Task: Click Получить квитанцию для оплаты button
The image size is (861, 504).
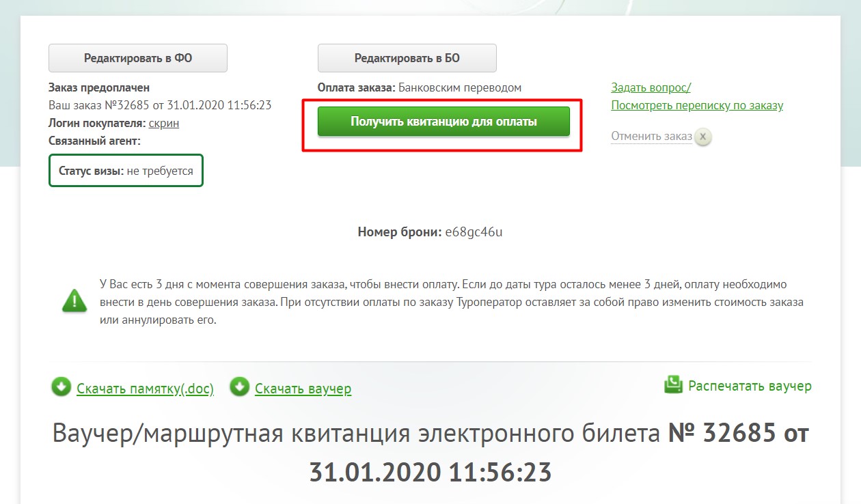Action: 443,122
